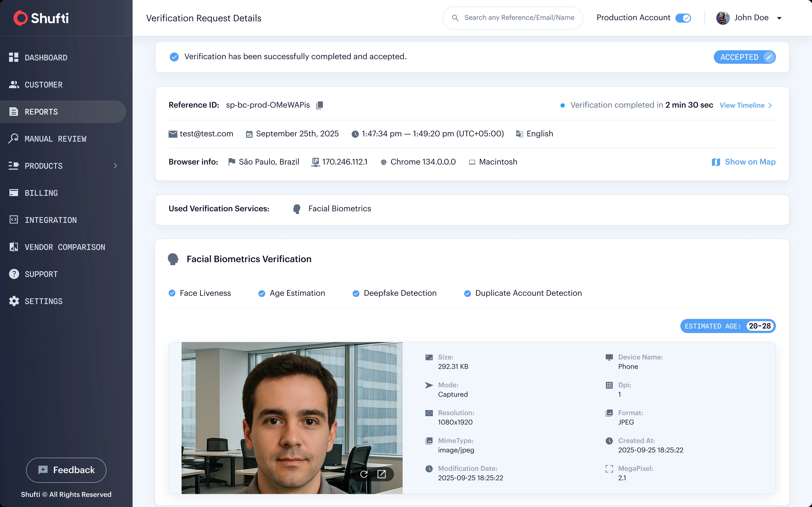Expand the Products submenu chevron
The image size is (812, 507).
pos(116,166)
